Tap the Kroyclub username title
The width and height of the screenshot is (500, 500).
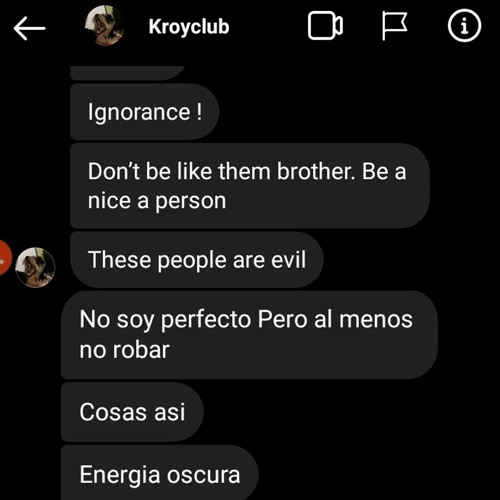pyautogui.click(x=189, y=27)
